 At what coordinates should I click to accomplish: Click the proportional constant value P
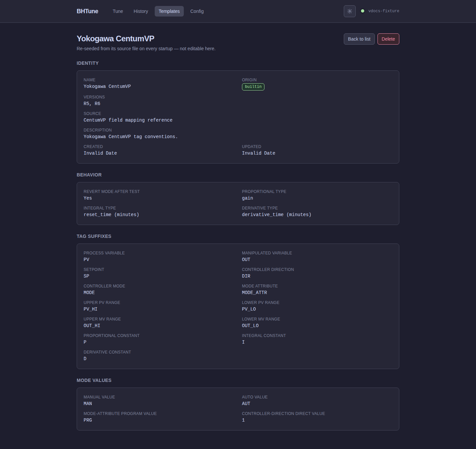coord(85,342)
